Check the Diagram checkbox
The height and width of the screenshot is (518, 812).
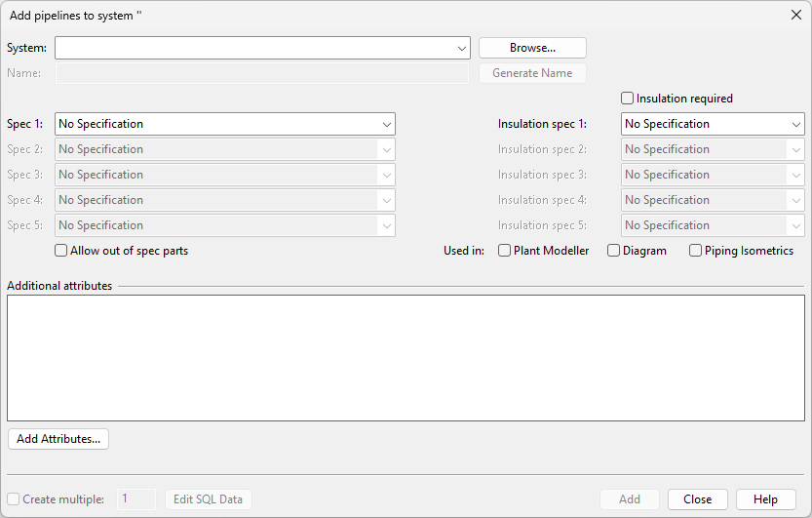[x=614, y=251]
